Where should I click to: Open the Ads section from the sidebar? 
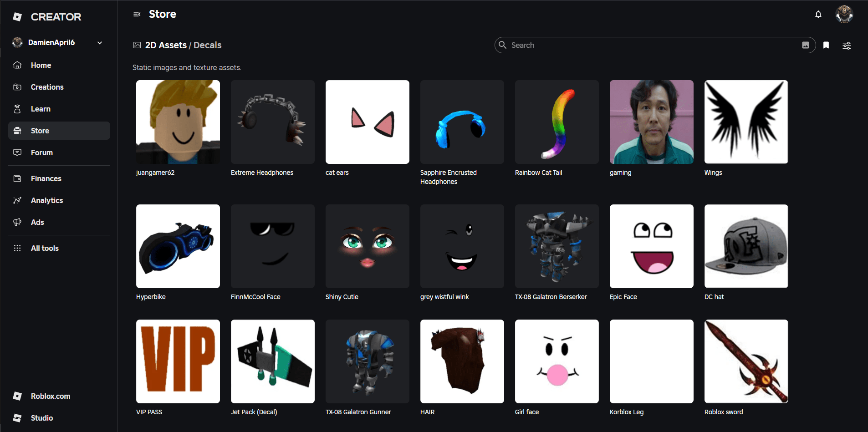37,222
